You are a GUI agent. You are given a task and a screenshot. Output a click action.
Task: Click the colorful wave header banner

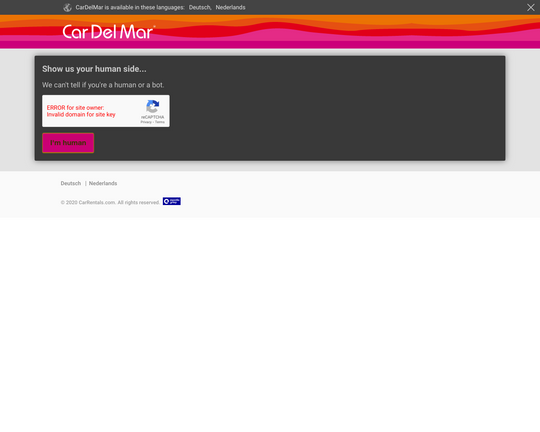coord(270,32)
